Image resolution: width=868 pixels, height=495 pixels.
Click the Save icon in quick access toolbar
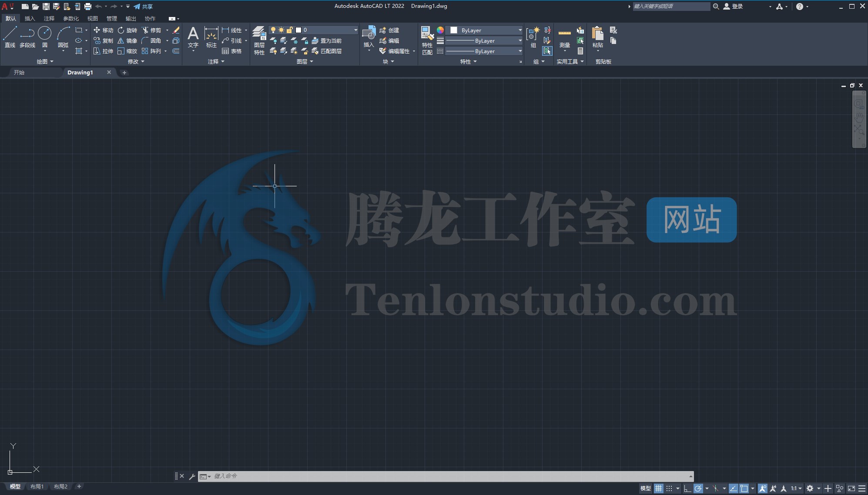click(x=46, y=7)
